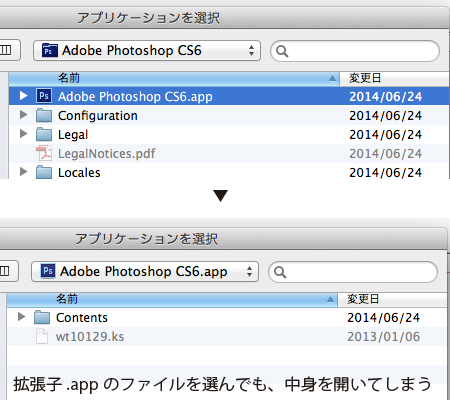Image resolution: width=450 pixels, height=400 pixels.
Task: Click the Contents folder icon
Action: click(42, 317)
